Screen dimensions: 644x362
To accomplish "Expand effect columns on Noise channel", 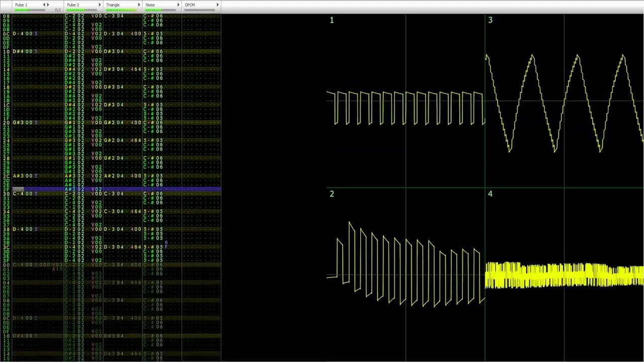I will 178,5.
